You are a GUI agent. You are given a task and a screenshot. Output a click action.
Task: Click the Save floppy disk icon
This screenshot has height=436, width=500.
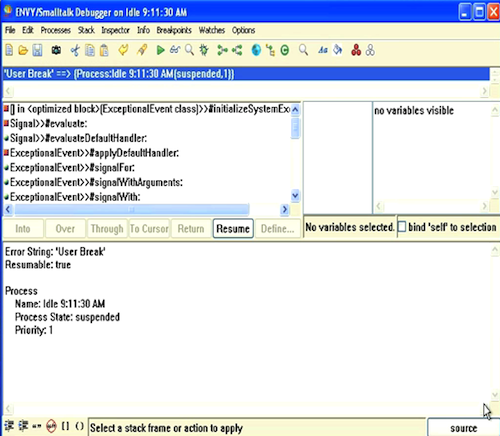[37, 51]
